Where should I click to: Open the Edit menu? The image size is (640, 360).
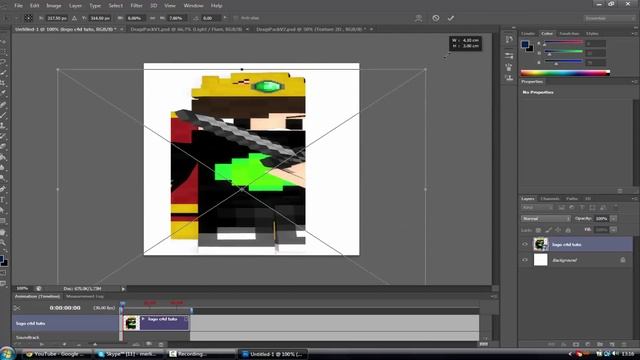pos(35,6)
